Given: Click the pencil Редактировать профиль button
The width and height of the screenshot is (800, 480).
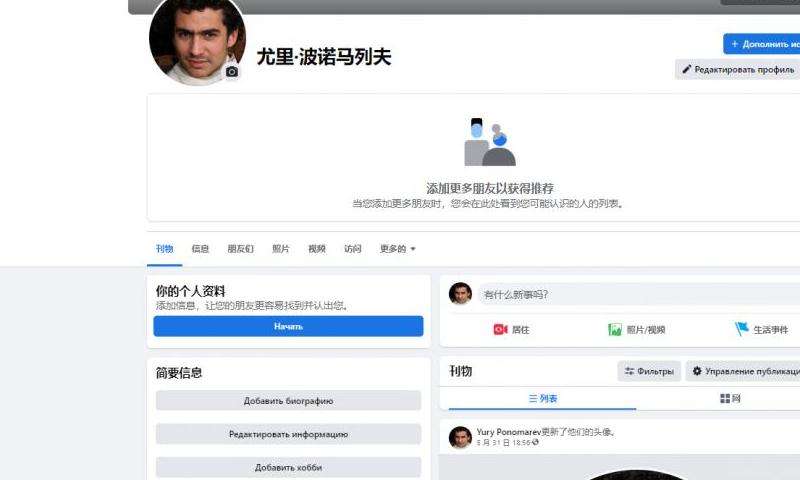Looking at the screenshot, I should point(738,69).
